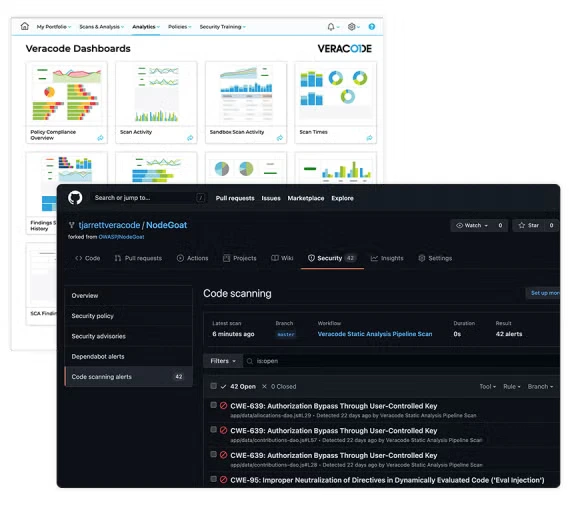The height and width of the screenshot is (528, 570).
Task: Click the X icon beside 0 Closed
Action: click(264, 386)
